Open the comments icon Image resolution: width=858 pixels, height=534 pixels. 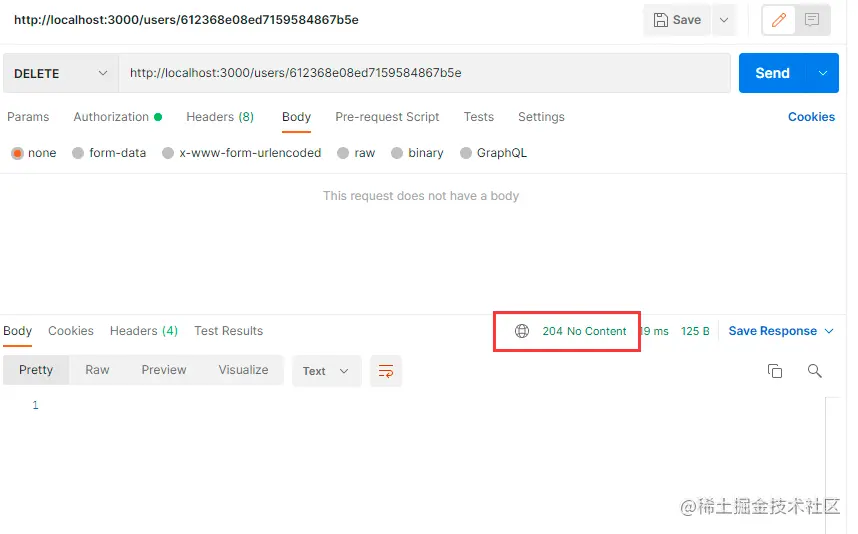point(812,20)
